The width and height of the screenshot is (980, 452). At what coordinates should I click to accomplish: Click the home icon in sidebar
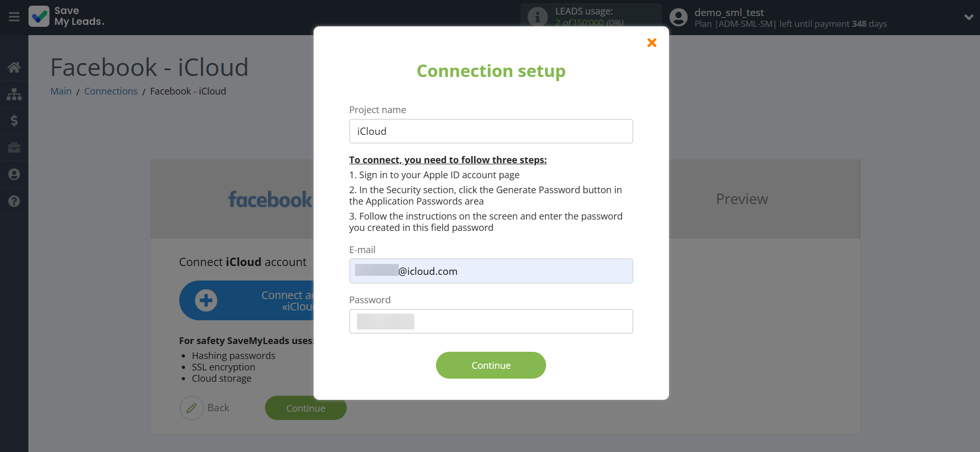14,67
